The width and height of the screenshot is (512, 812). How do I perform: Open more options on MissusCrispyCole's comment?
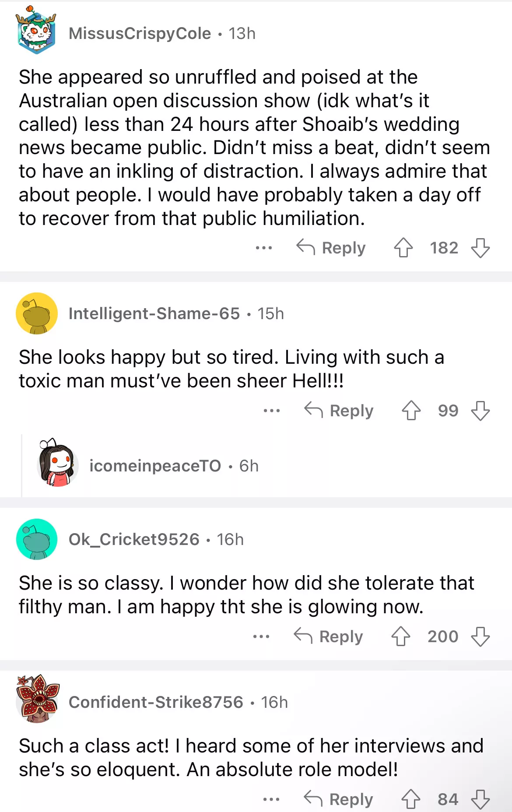[x=264, y=248]
